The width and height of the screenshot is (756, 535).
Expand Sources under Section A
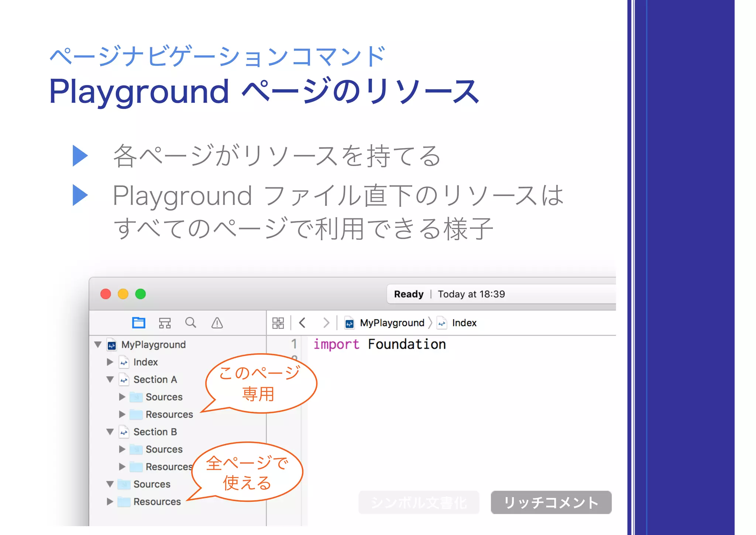122,397
